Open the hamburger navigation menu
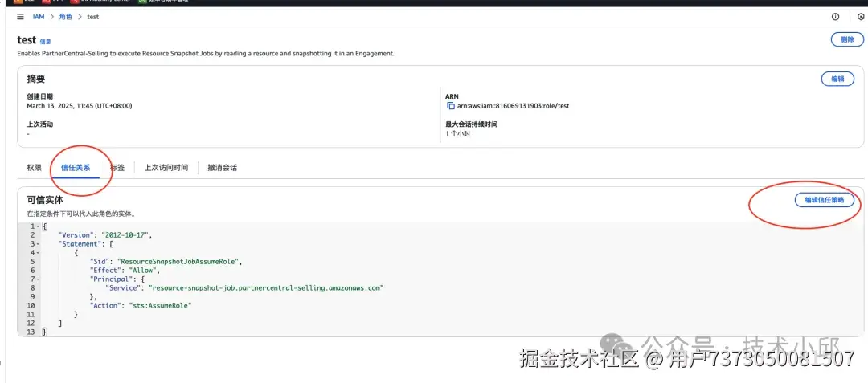 click(x=20, y=17)
